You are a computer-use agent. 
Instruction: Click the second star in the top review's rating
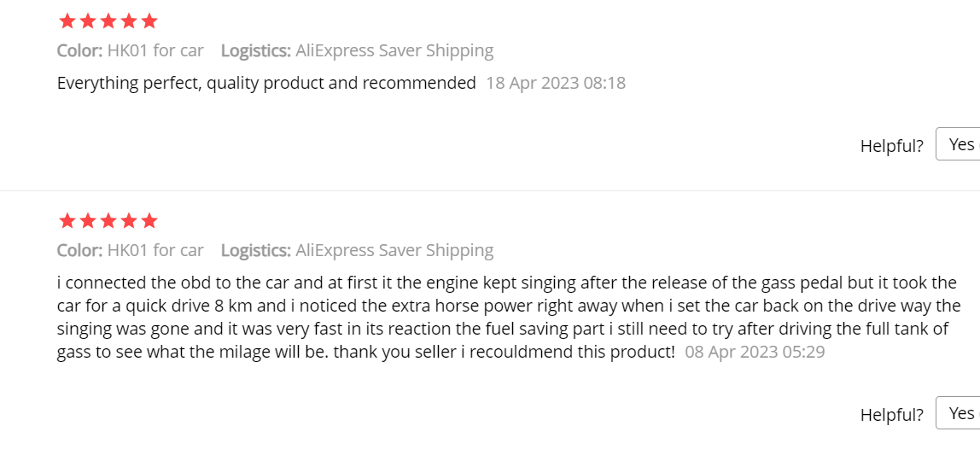(87, 20)
